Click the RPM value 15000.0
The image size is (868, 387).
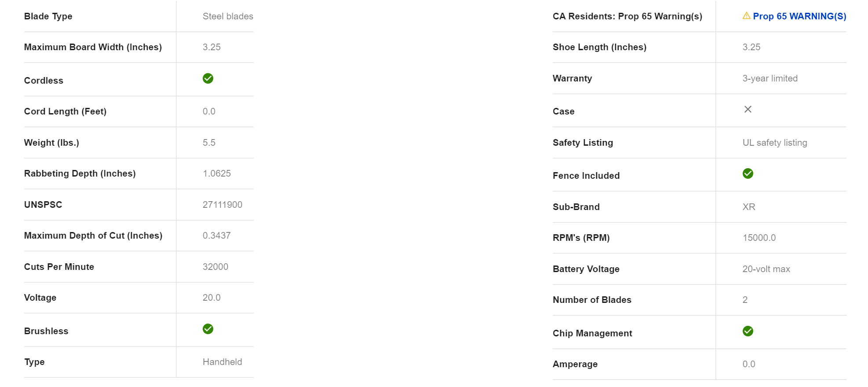pyautogui.click(x=759, y=238)
